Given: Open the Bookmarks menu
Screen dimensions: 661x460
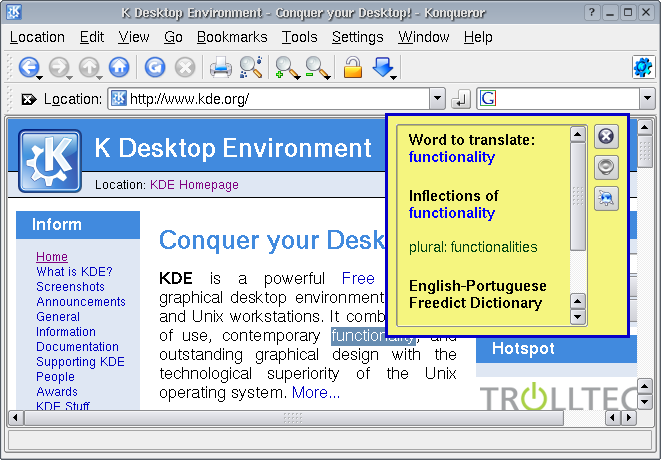Looking at the screenshot, I should pyautogui.click(x=232, y=37).
